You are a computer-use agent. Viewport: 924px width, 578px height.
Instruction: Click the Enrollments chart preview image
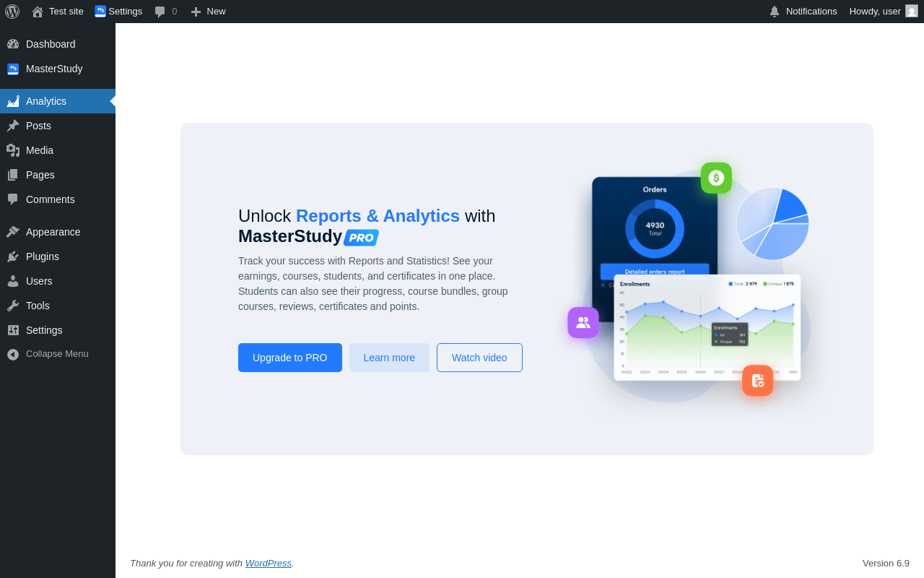coord(707,327)
